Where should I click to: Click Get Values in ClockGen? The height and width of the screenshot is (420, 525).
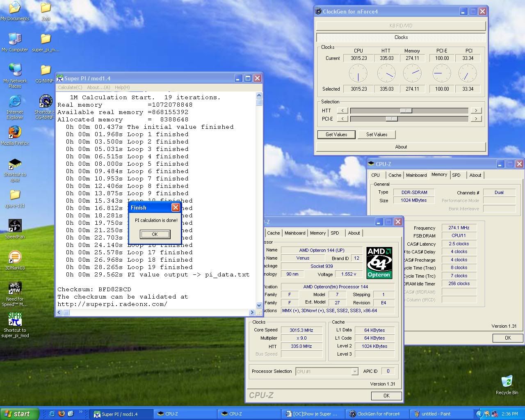pyautogui.click(x=336, y=135)
